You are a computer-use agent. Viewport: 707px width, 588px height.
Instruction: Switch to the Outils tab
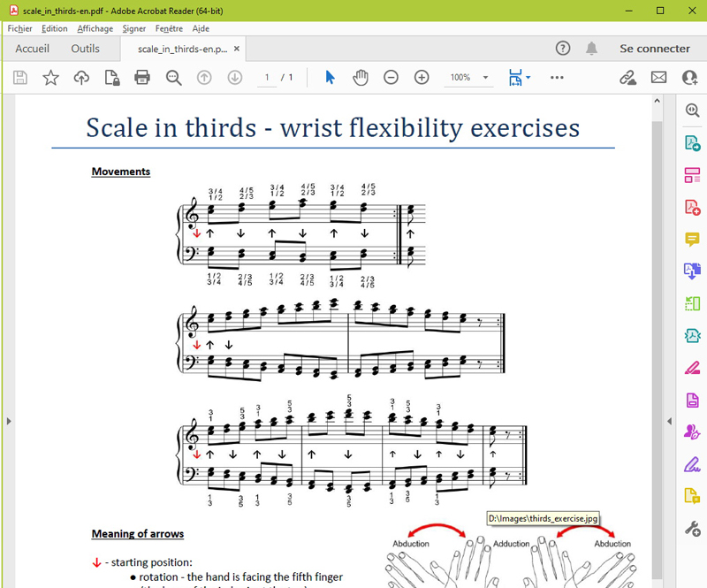[86, 49]
